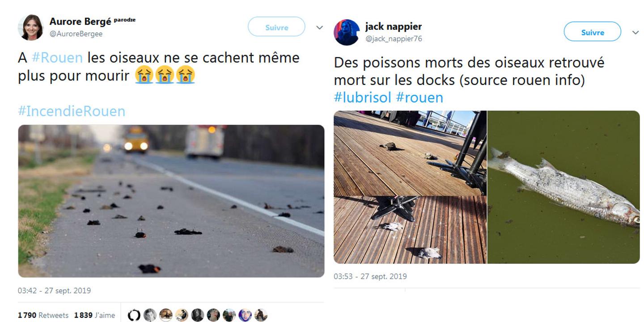Screen dimensions: 644x322
Task: Expand options chevron on jack nappier tweet
Action: pos(636,32)
